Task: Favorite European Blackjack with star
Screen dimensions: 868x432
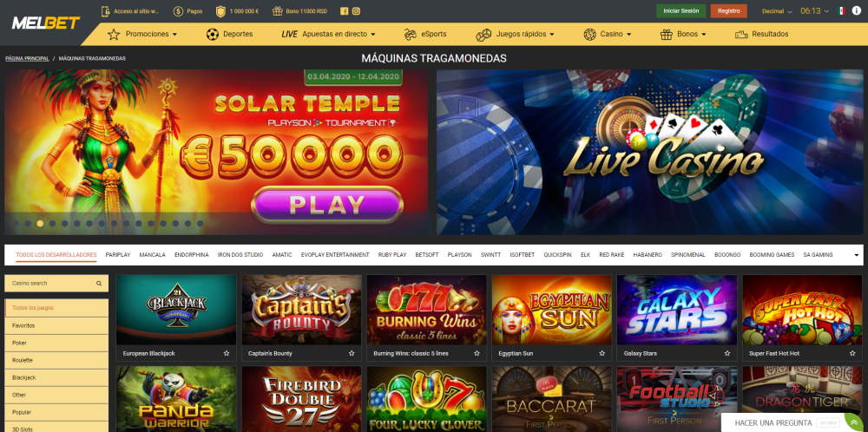Action: [x=227, y=353]
